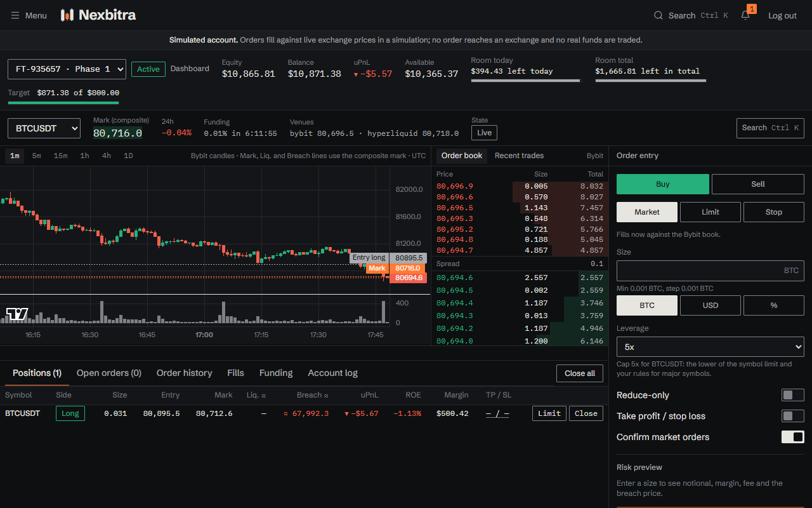812x508 pixels.
Task: Set size unit to USD
Action: coord(710,305)
